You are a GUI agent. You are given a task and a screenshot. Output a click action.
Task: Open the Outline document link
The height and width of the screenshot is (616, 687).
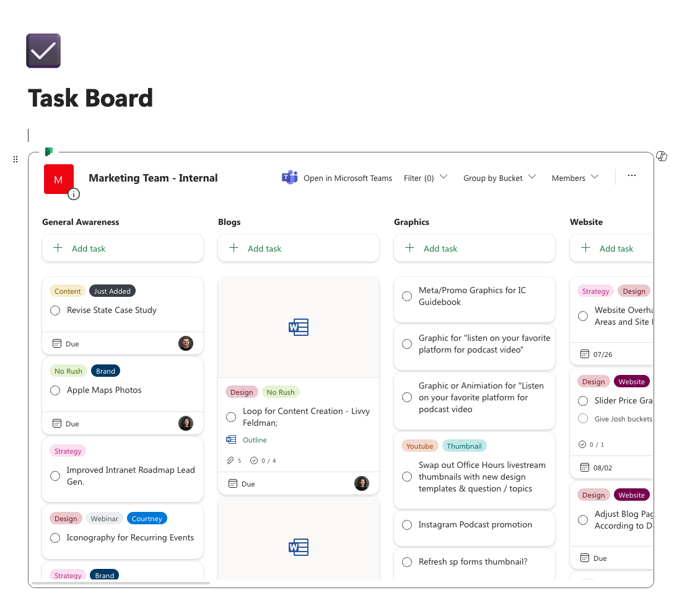click(255, 440)
